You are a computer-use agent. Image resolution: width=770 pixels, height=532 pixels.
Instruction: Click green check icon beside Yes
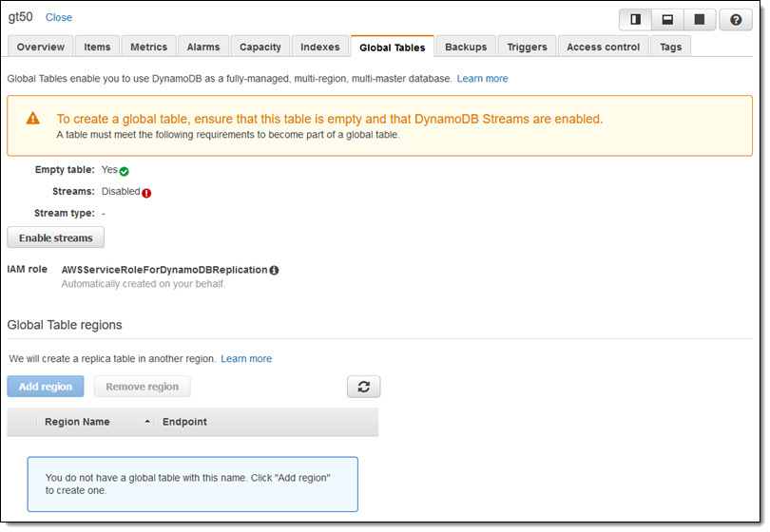pos(125,171)
